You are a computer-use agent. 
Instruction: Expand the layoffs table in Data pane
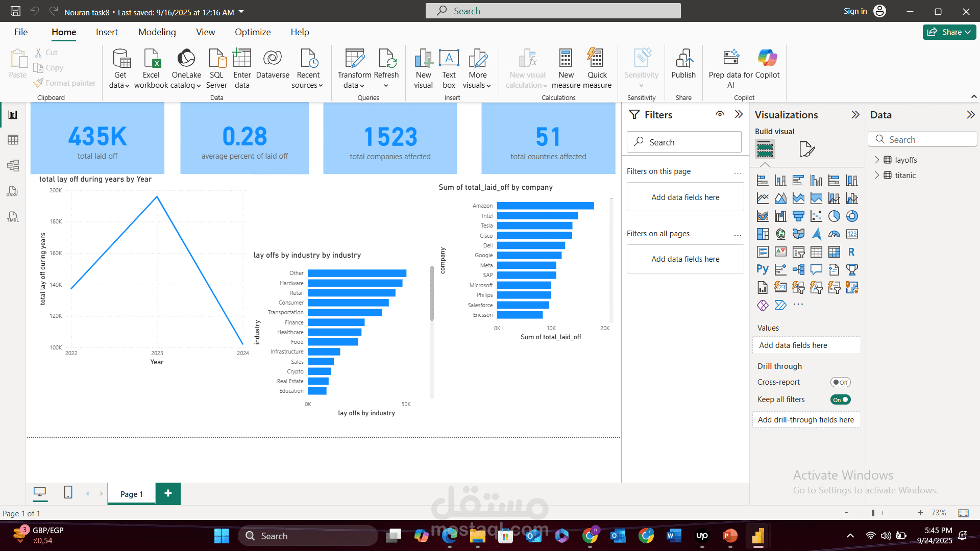(x=877, y=160)
